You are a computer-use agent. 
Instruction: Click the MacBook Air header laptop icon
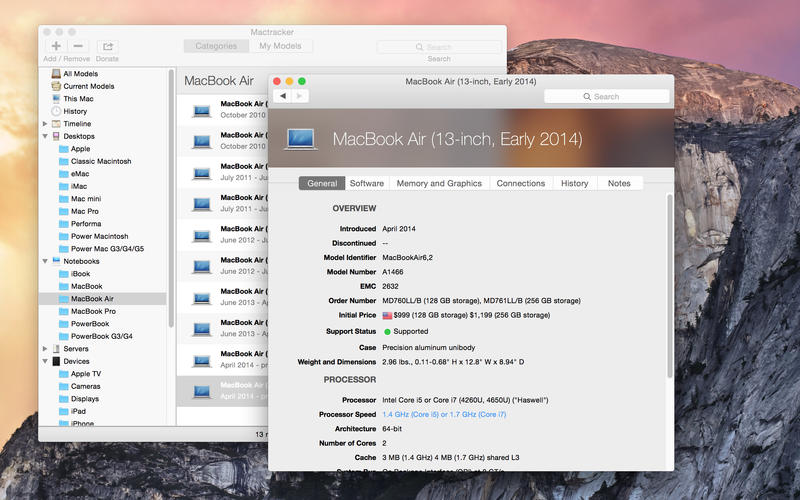click(x=301, y=139)
